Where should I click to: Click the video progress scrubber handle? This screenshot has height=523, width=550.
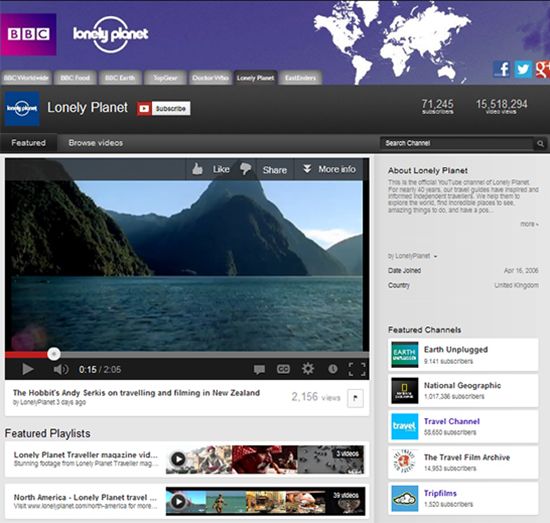coord(54,354)
